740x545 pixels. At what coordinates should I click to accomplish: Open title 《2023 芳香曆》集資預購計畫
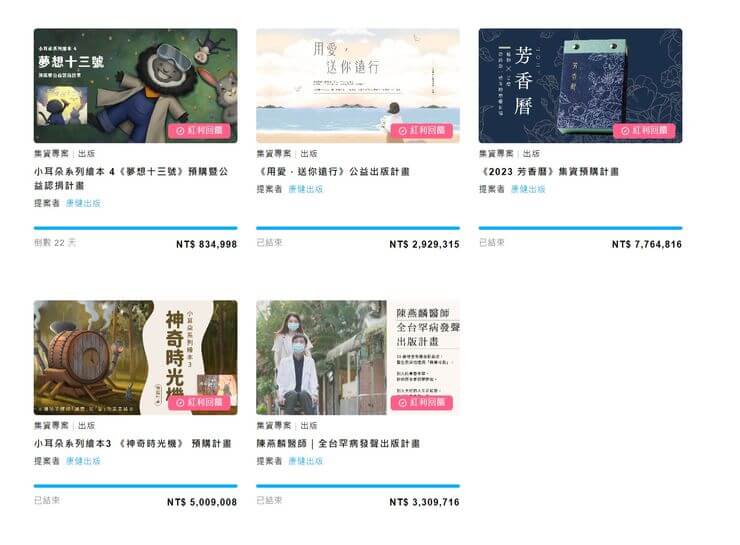[549, 172]
